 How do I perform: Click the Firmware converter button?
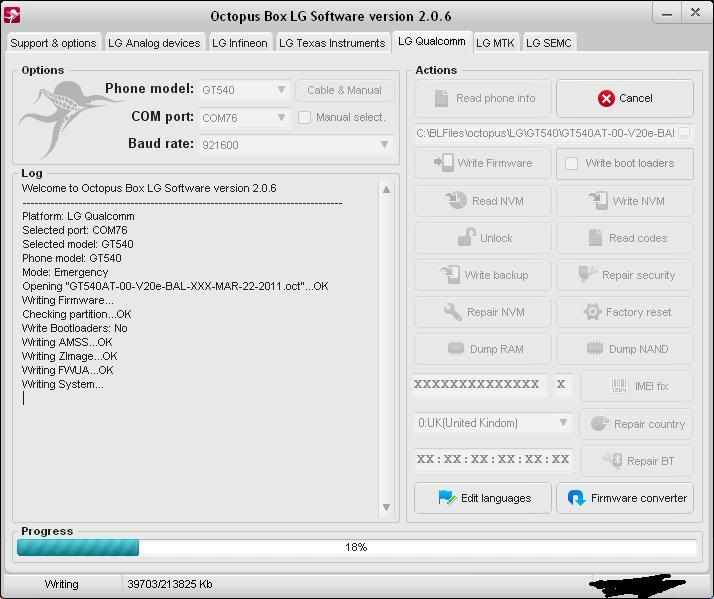tap(625, 498)
